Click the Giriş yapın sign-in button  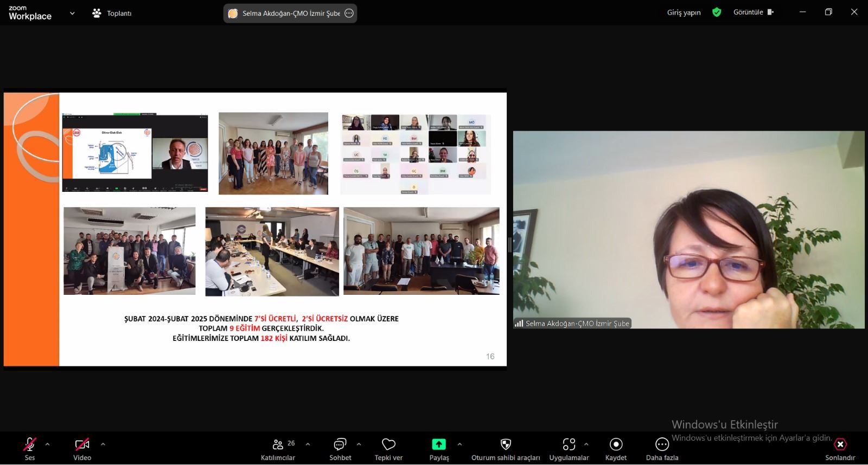point(684,12)
